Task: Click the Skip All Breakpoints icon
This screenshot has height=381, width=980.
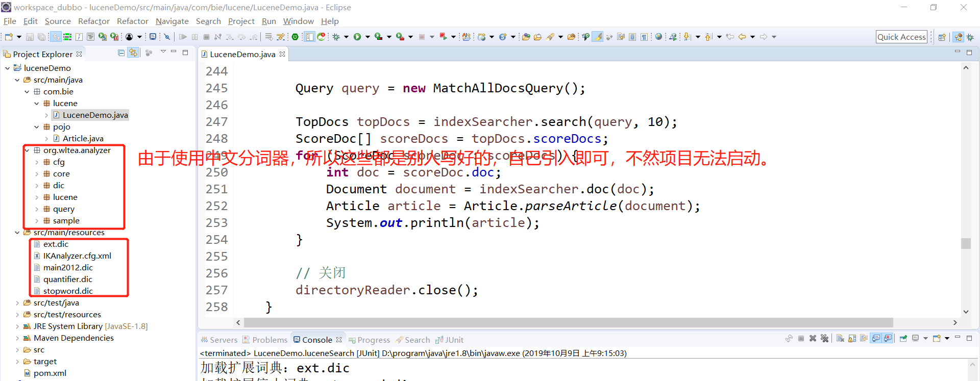Action: click(x=167, y=37)
